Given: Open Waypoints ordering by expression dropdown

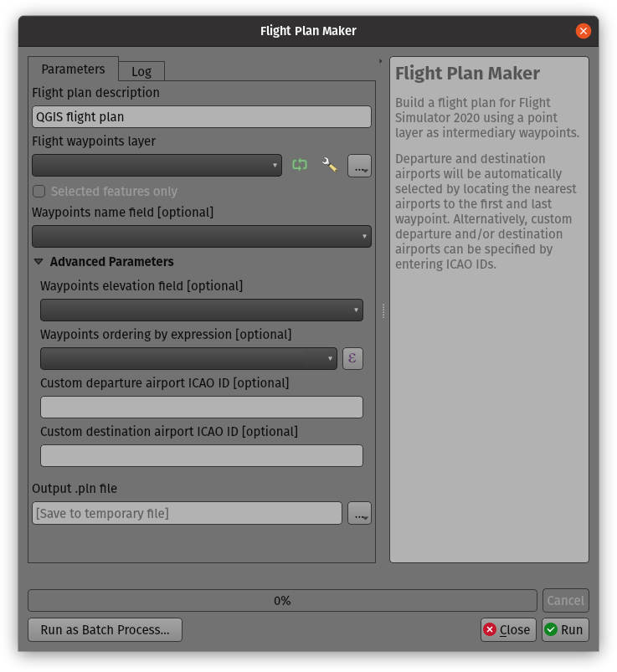Looking at the screenshot, I should (x=188, y=359).
